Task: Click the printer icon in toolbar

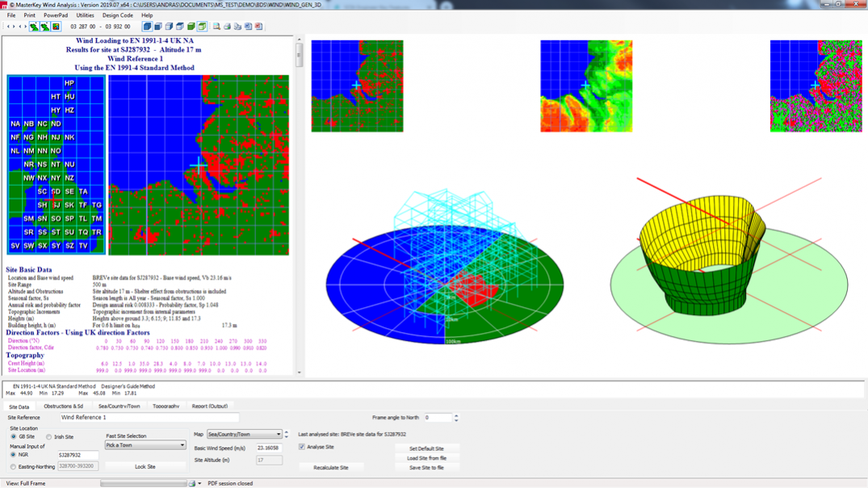Action: click(227, 26)
